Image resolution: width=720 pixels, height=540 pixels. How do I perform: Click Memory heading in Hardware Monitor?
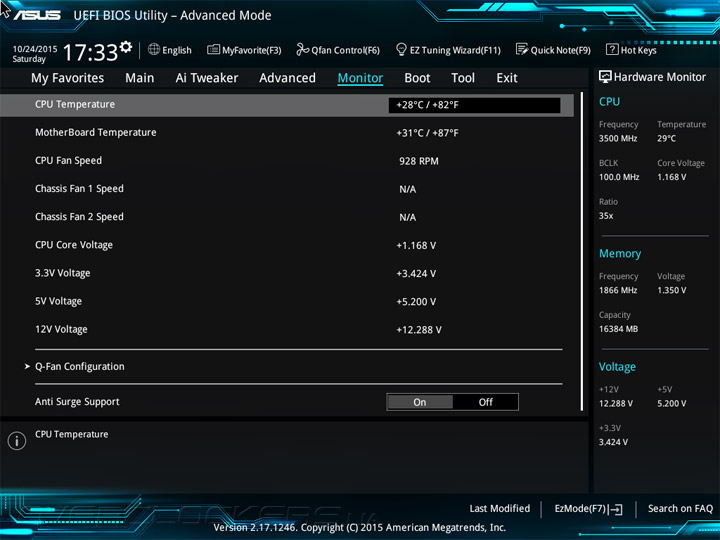[620, 253]
